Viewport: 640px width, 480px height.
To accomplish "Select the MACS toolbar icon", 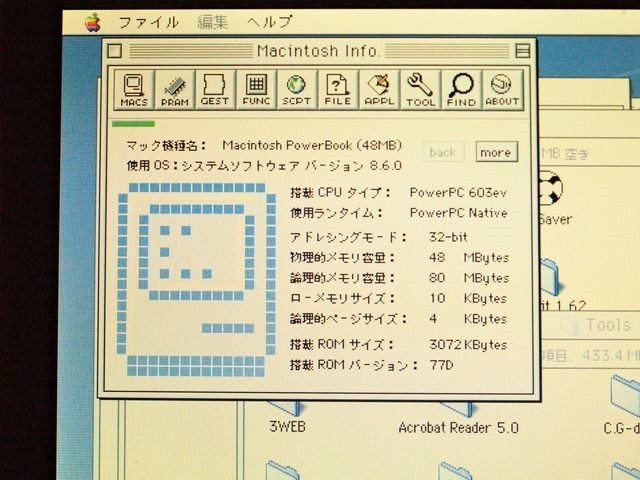I will coord(134,90).
